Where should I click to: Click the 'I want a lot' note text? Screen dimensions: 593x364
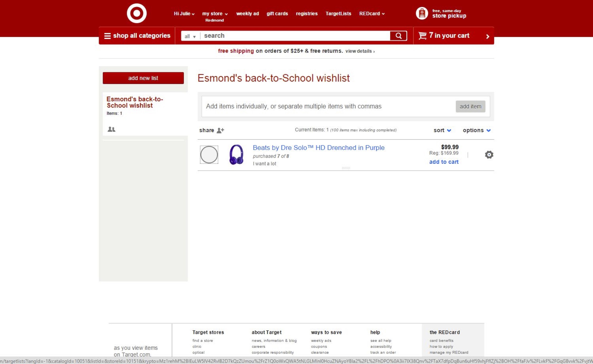click(264, 164)
